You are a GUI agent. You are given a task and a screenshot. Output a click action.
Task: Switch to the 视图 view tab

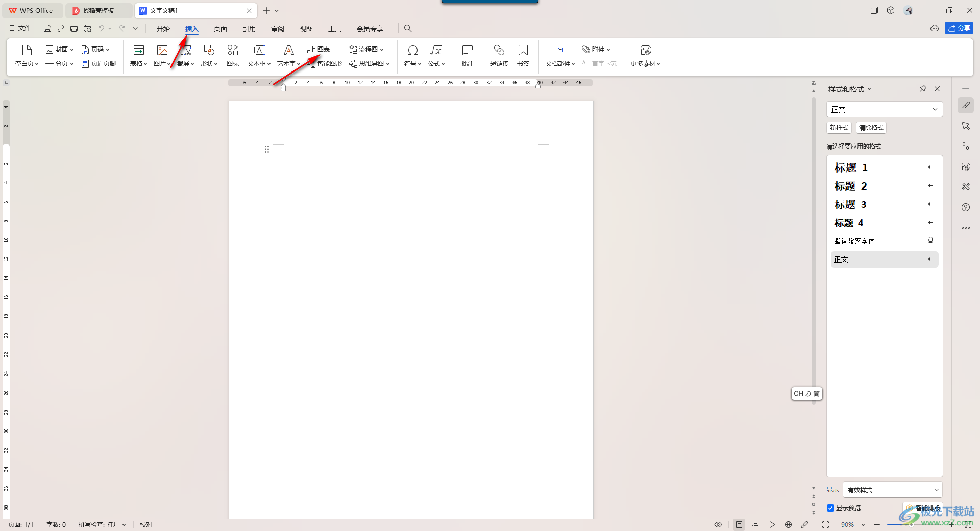(306, 29)
